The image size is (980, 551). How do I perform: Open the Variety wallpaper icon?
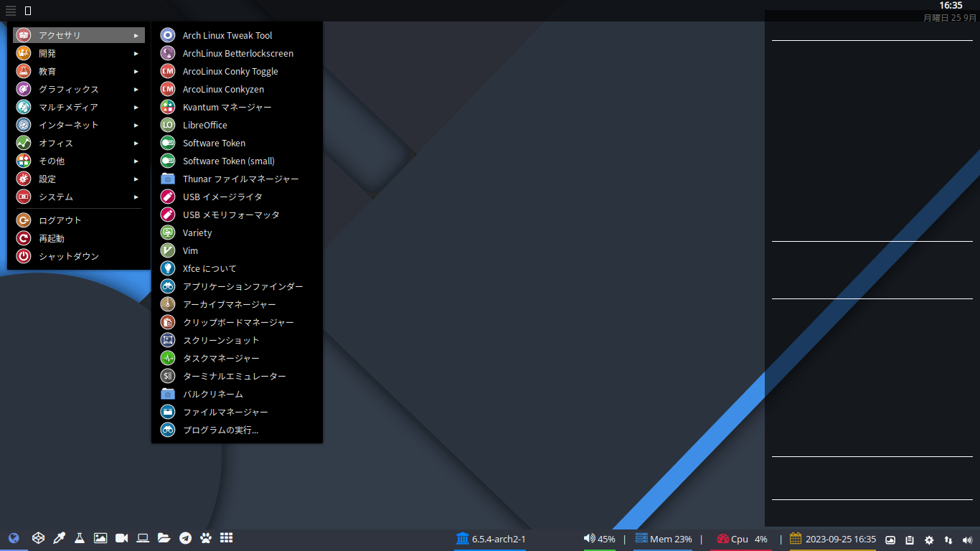tap(168, 232)
